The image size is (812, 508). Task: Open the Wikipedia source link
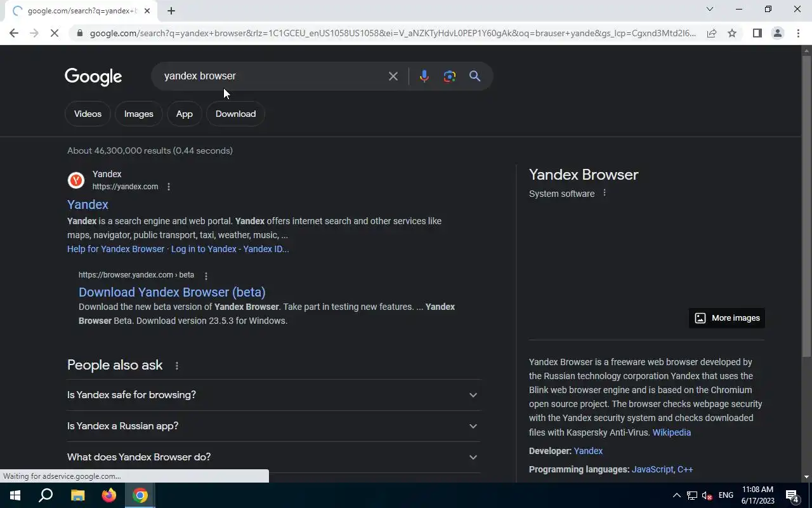671,432
